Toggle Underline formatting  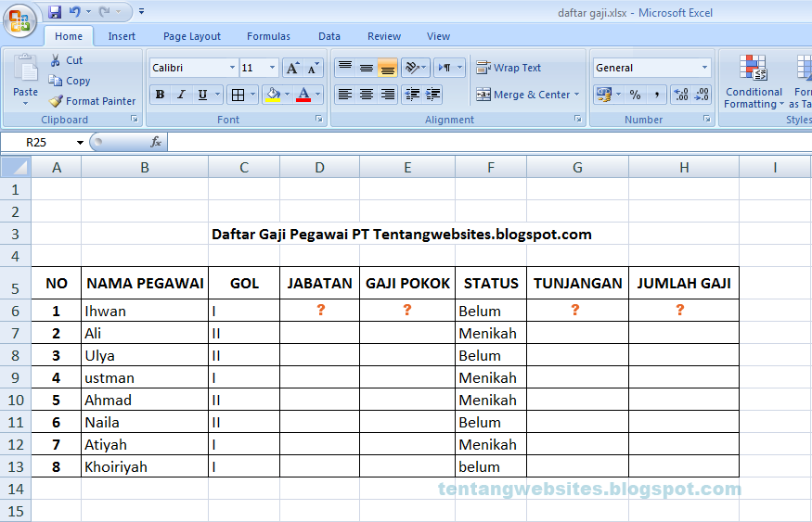pyautogui.click(x=202, y=95)
